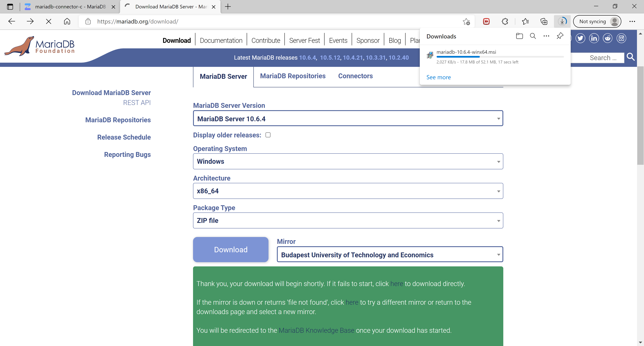Expand MariaDB Server Version dropdown
644x346 pixels.
348,118
